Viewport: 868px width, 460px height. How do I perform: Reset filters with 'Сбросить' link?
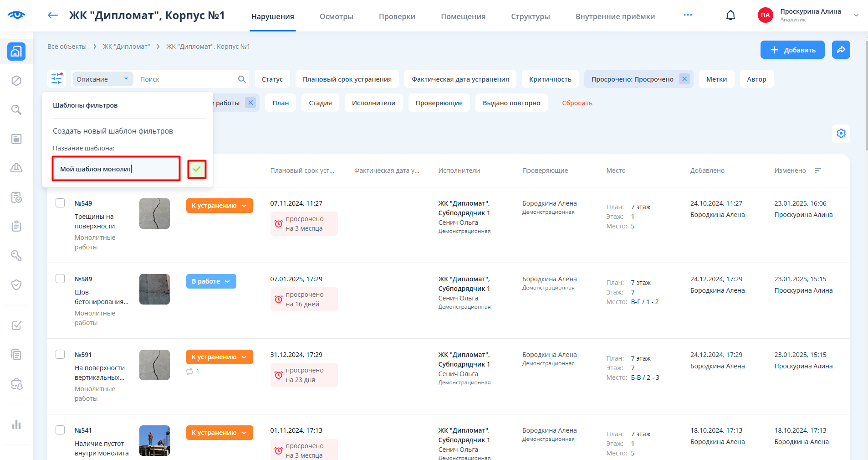pyautogui.click(x=577, y=103)
